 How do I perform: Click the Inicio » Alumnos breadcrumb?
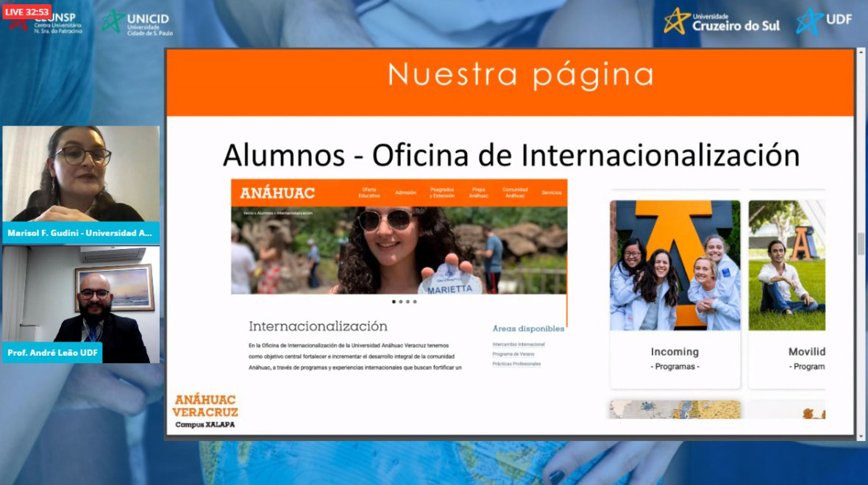[278, 213]
